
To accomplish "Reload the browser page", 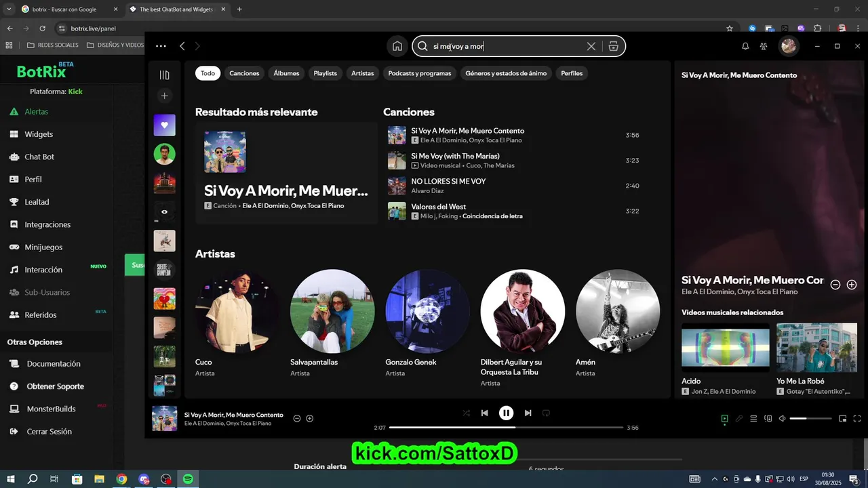I will [x=42, y=28].
